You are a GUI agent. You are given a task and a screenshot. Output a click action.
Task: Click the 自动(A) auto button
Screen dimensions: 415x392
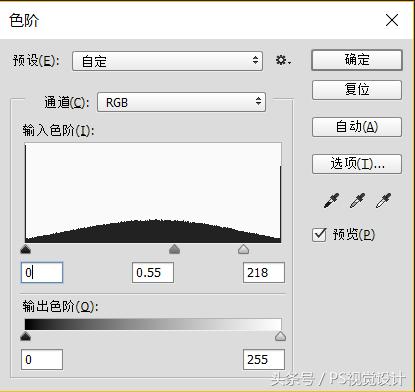(x=357, y=127)
